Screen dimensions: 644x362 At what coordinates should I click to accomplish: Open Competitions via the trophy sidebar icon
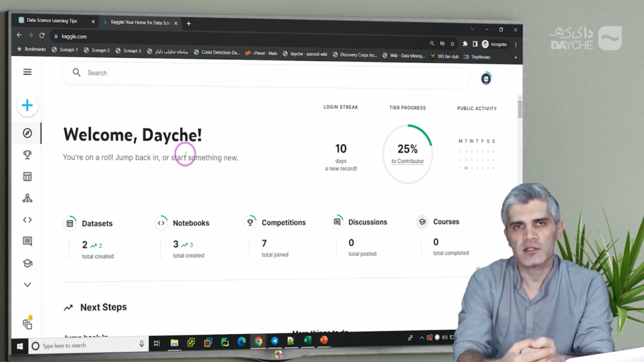(27, 155)
